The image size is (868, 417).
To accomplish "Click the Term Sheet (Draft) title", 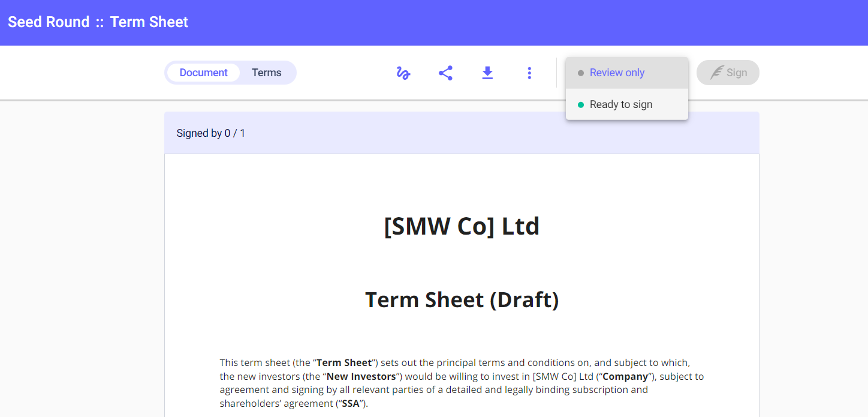I will pyautogui.click(x=462, y=299).
